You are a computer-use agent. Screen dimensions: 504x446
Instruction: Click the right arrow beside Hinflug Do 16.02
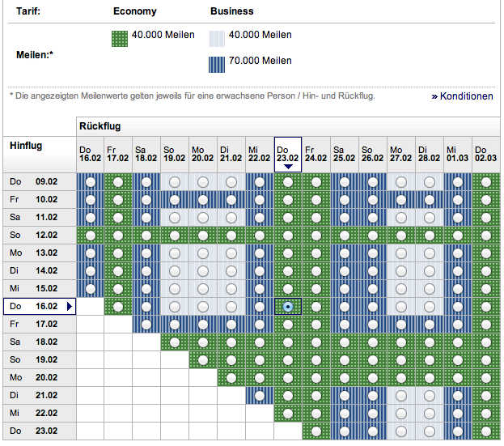pos(70,307)
